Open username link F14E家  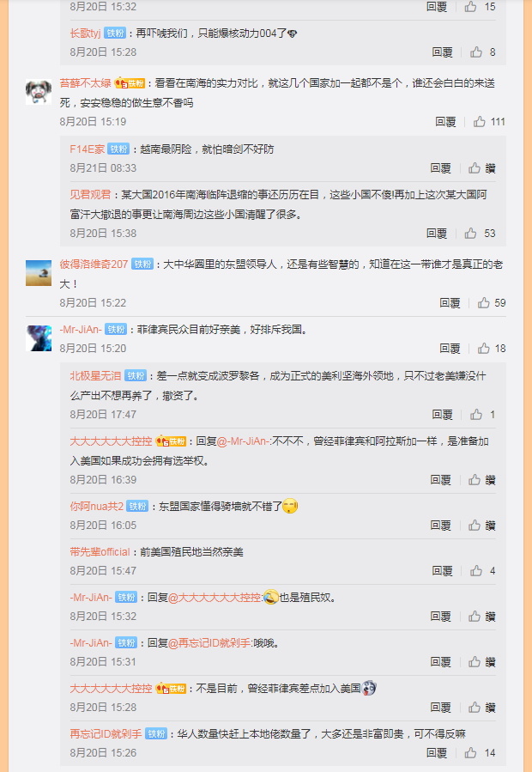coord(88,149)
